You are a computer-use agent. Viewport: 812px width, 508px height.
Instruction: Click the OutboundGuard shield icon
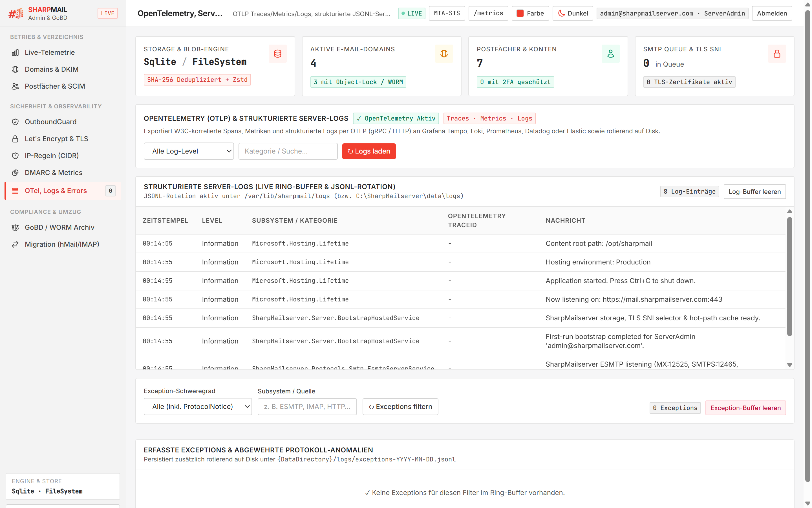pyautogui.click(x=15, y=122)
